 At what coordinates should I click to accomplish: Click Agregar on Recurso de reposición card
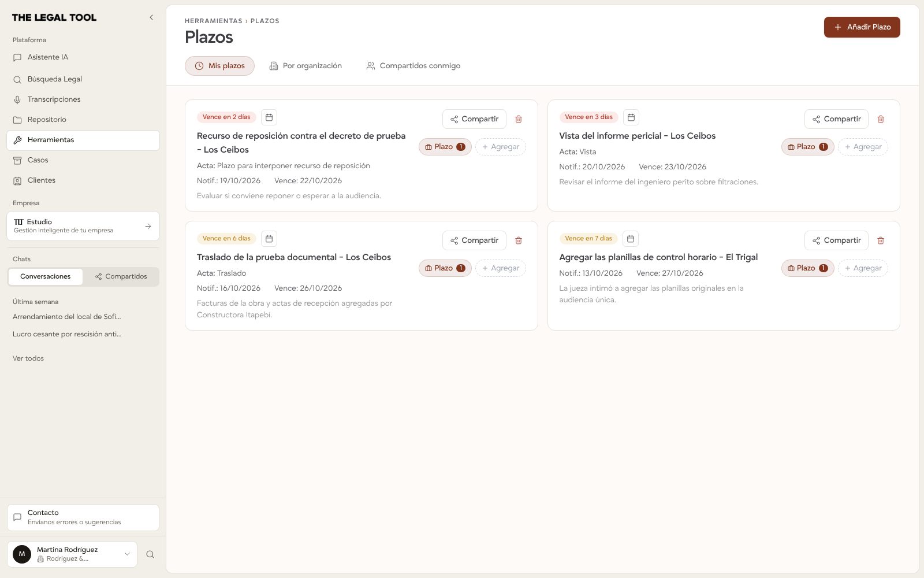click(x=501, y=147)
